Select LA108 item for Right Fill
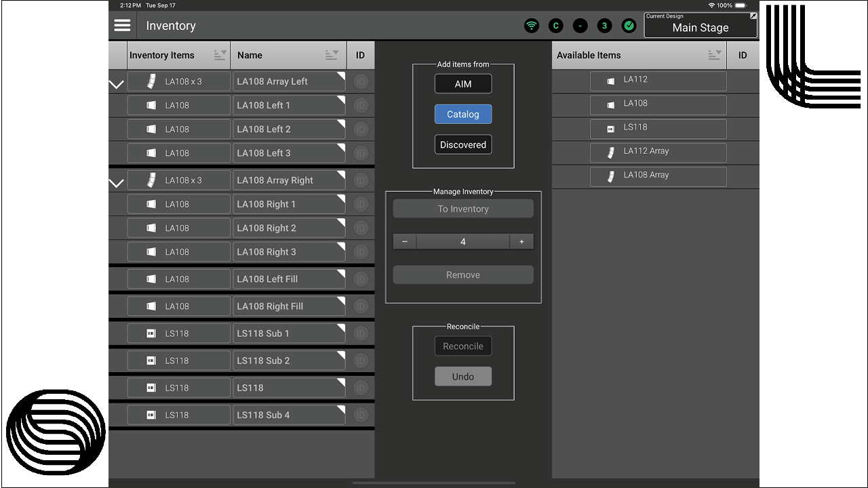This screenshot has width=868, height=488. point(179,306)
